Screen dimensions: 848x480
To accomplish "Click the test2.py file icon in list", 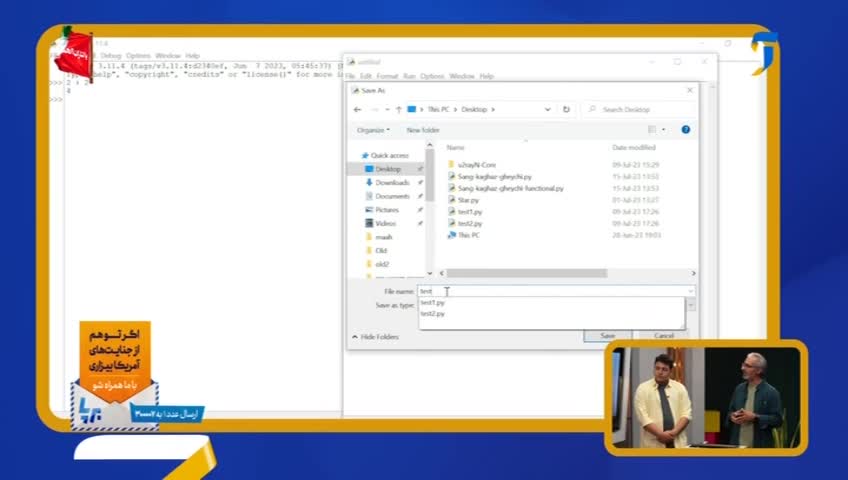I will pyautogui.click(x=451, y=223).
